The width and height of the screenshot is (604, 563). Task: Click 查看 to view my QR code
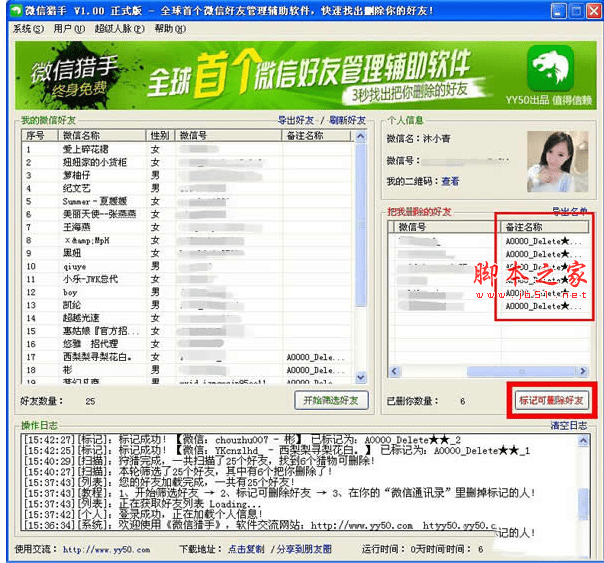coord(450,181)
